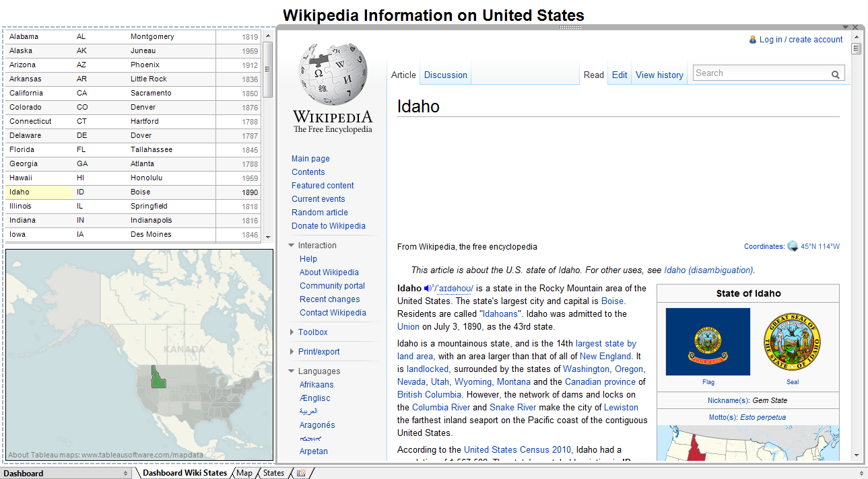Go to Wikipedia Main page link
Viewport: 868px width, 479px height.
(x=310, y=159)
